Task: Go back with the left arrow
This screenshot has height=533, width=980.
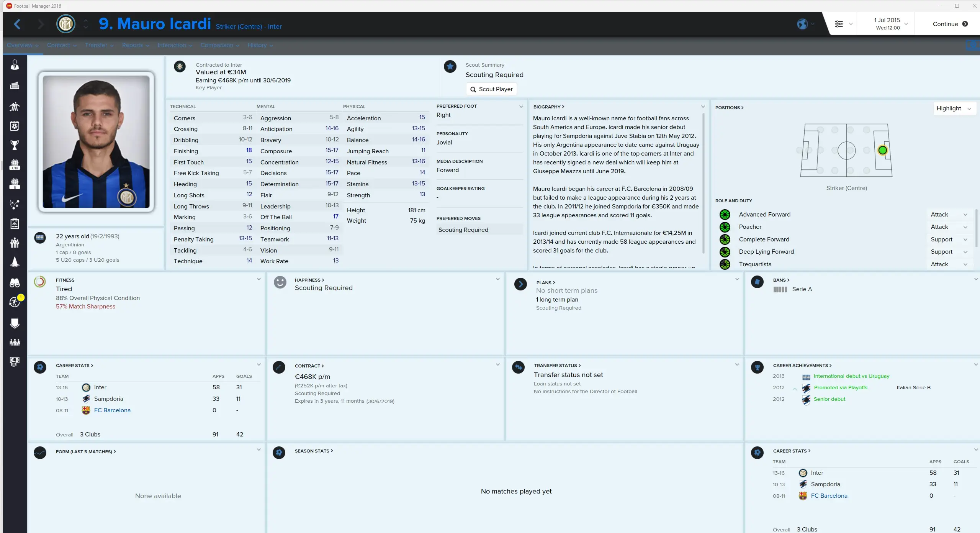Action: (x=17, y=24)
